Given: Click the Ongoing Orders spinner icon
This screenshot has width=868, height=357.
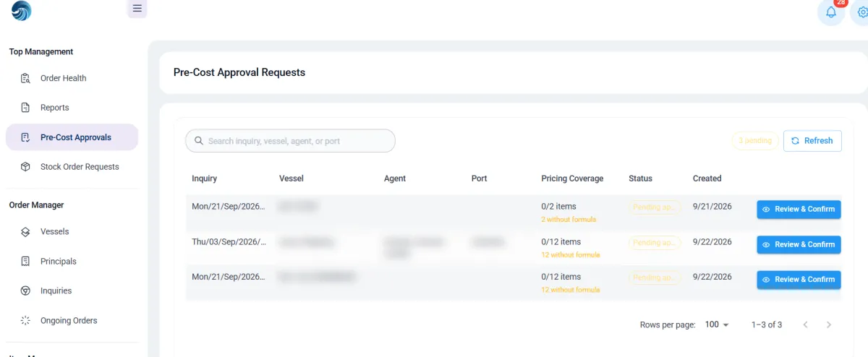Looking at the screenshot, I should click(x=25, y=321).
